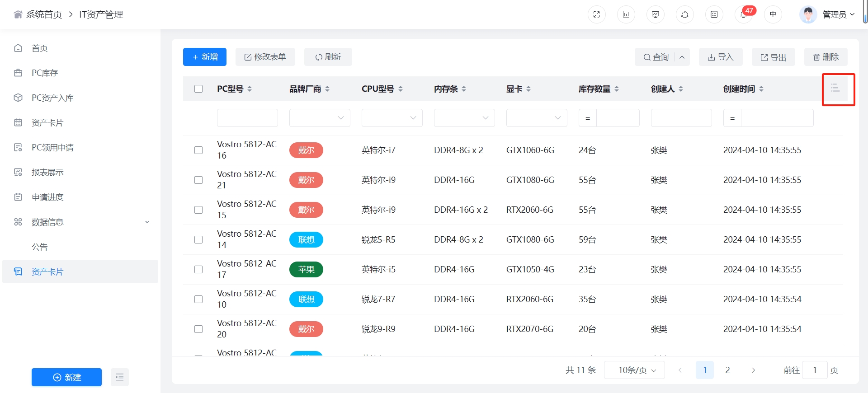868x393 pixels.
Task: Sort by PC型号 column arrows
Action: click(x=250, y=89)
